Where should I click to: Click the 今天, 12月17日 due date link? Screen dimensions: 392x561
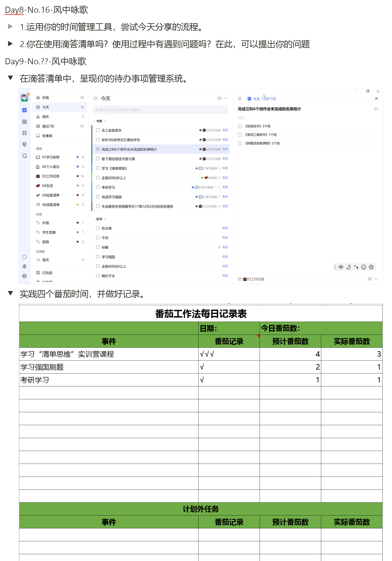(x=264, y=99)
